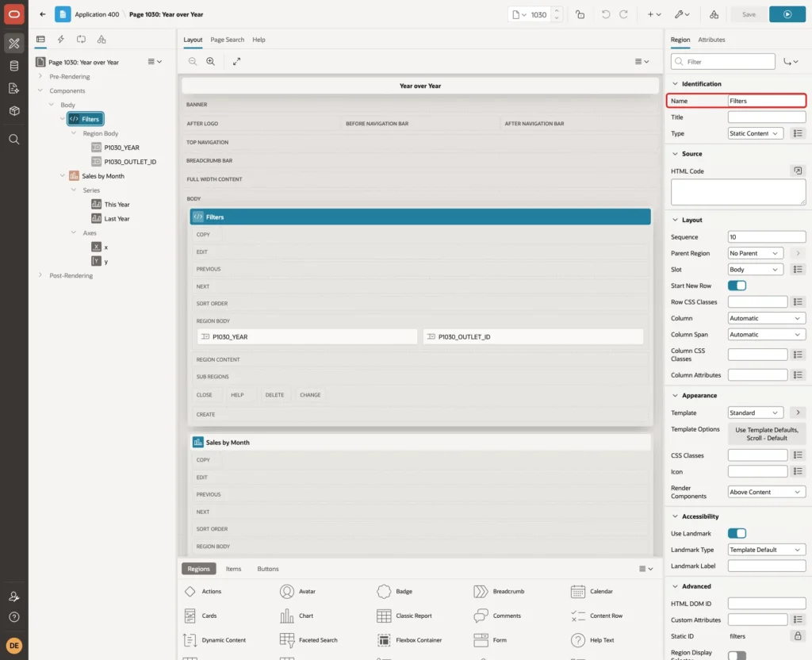Viewport: 812px width, 660px height.
Task: Open SQL Workshop database icon
Action: pos(14,66)
